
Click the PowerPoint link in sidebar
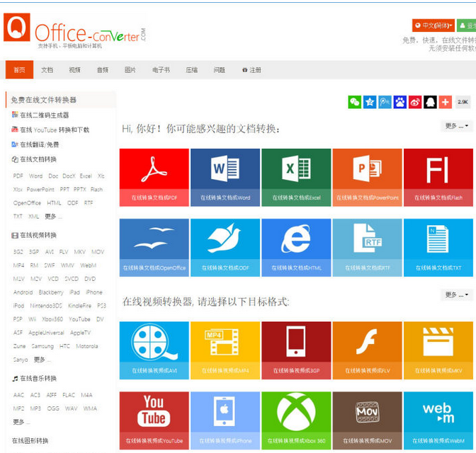click(40, 189)
